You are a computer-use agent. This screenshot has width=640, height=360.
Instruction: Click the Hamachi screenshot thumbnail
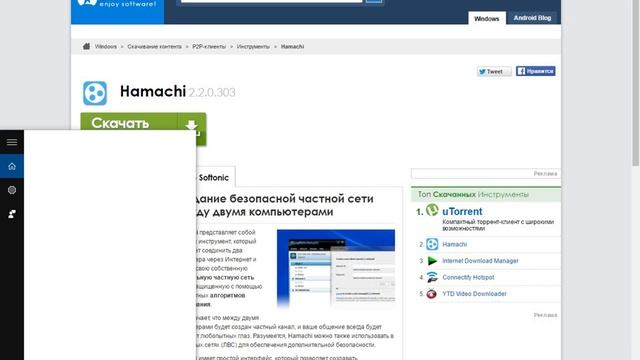[336, 268]
